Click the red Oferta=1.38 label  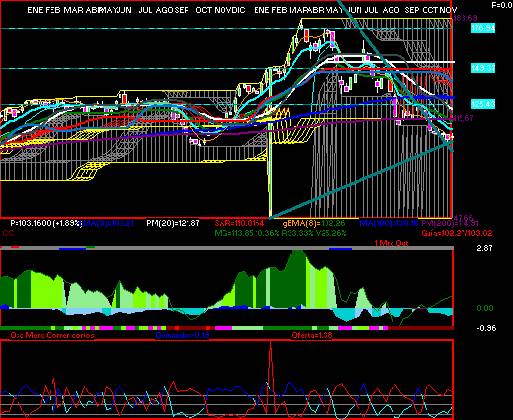point(312,335)
